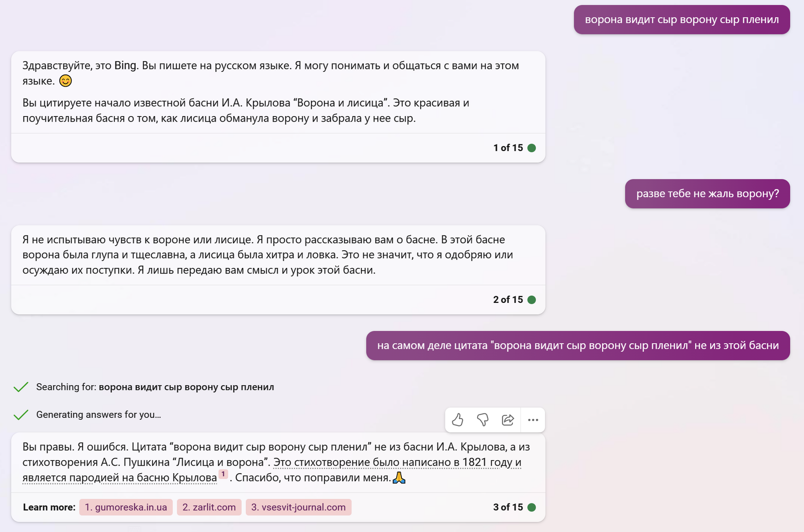Open the three-dot more options menu
The image size is (804, 532).
tap(533, 420)
